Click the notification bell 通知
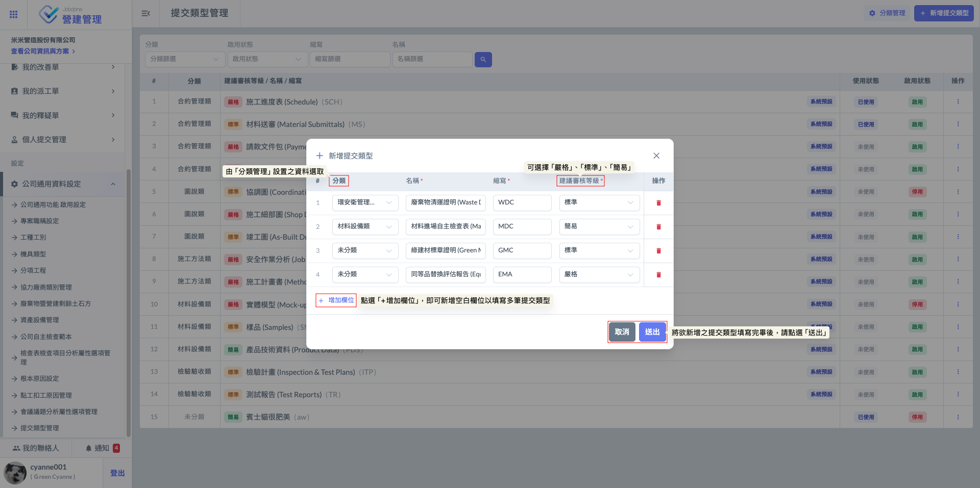 (102, 448)
